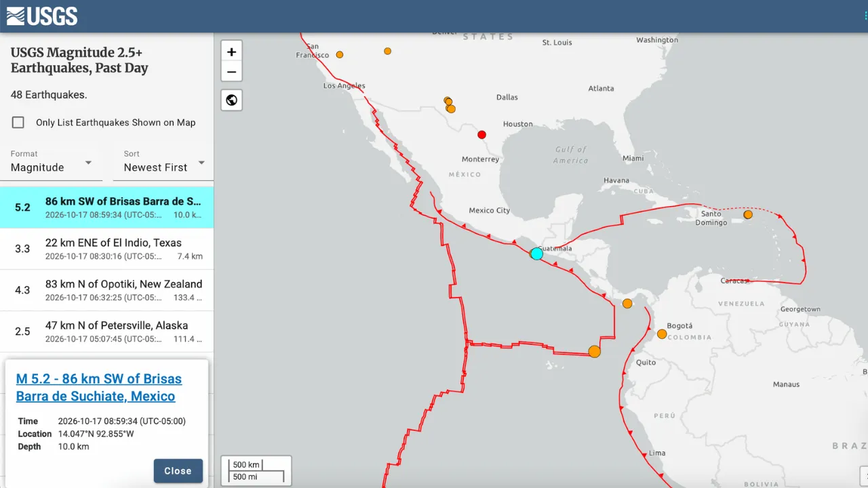Select the 4.3 Opotiki, New Zealand earthquake row

[106, 290]
